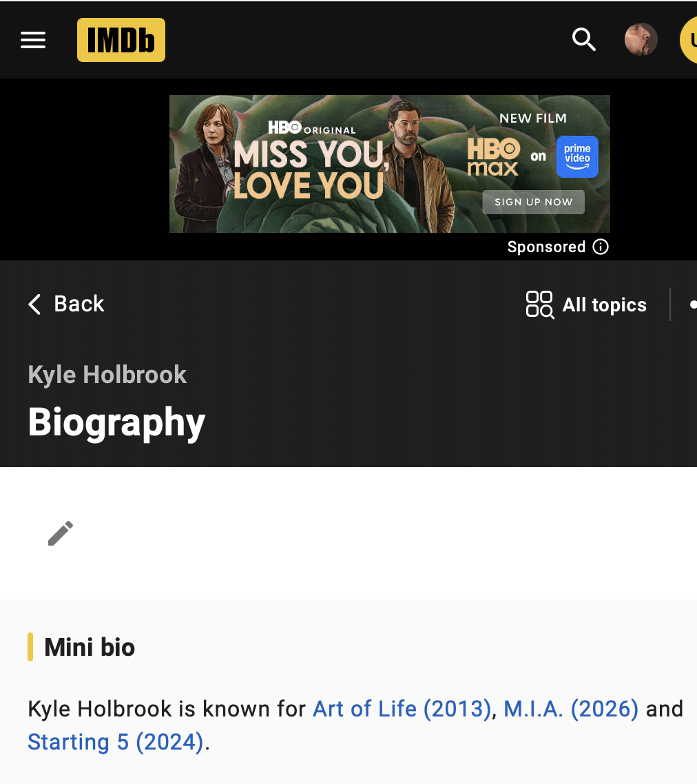Click Sign Up Now in the ad

pyautogui.click(x=534, y=202)
